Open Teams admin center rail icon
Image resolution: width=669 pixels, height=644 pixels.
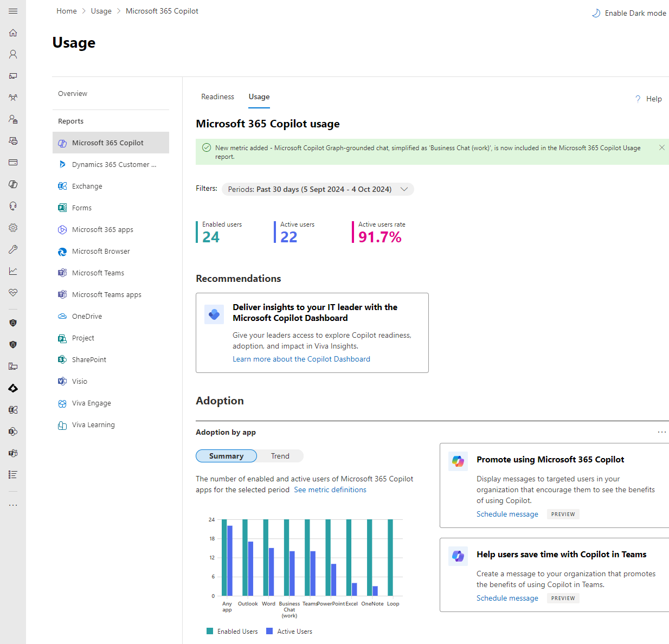pos(13,453)
